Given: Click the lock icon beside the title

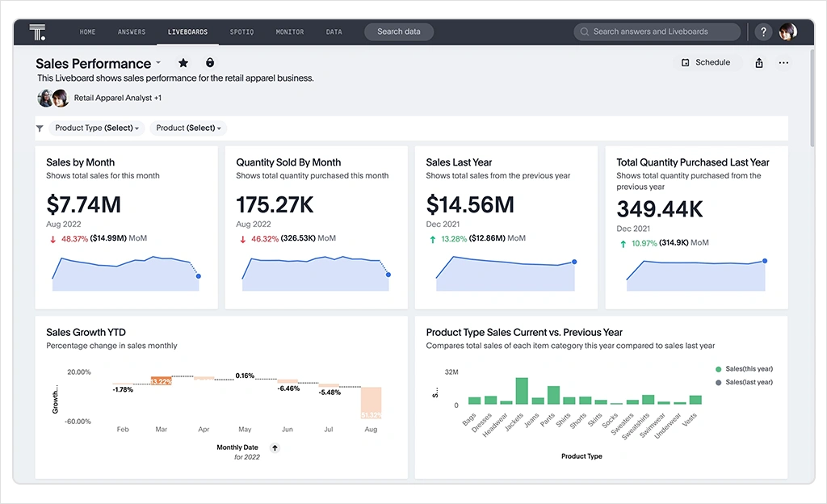Looking at the screenshot, I should tap(210, 63).
